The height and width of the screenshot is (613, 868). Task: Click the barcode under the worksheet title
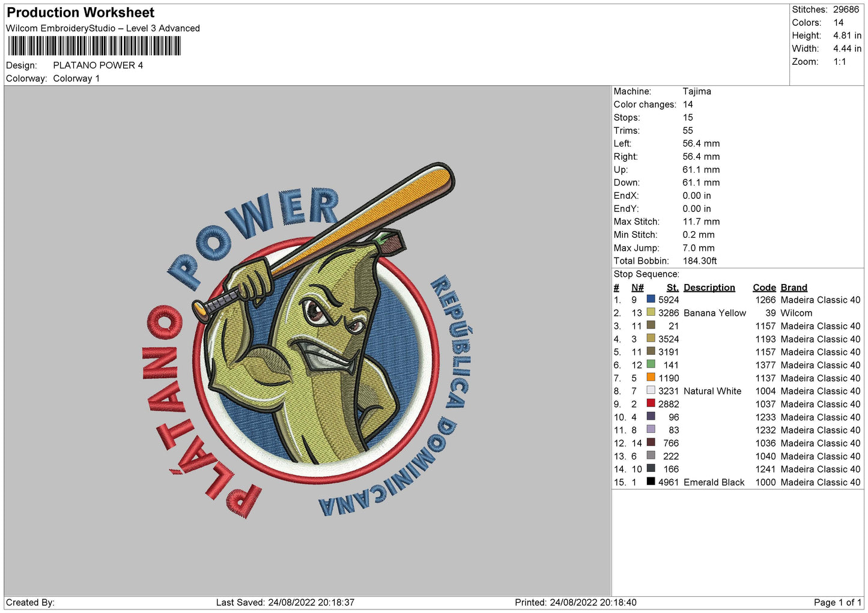tap(94, 46)
